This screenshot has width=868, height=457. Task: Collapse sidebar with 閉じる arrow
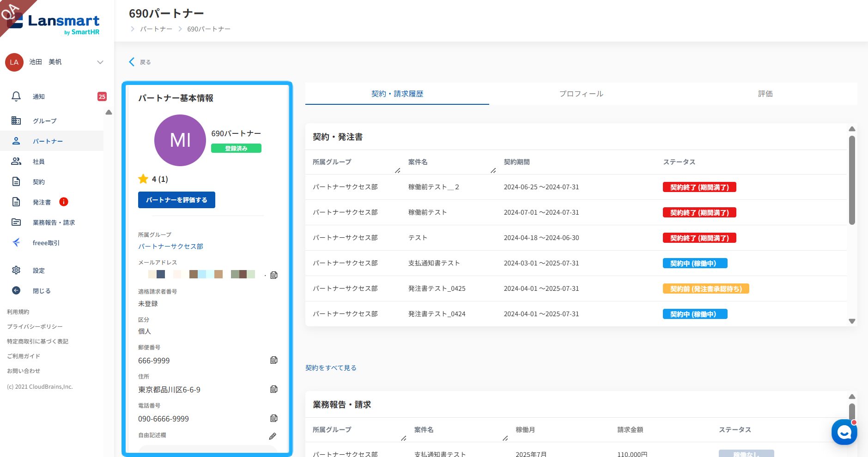(16, 290)
